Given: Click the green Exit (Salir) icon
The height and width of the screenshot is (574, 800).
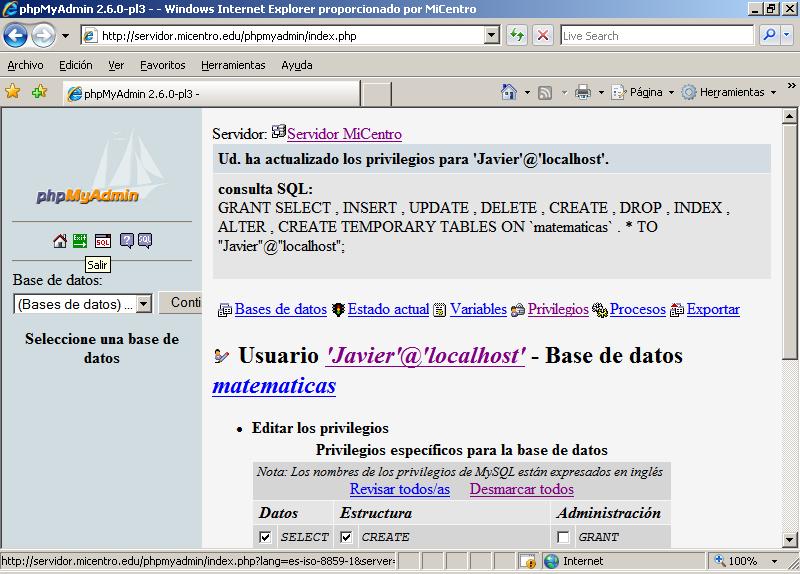Looking at the screenshot, I should click(x=81, y=241).
